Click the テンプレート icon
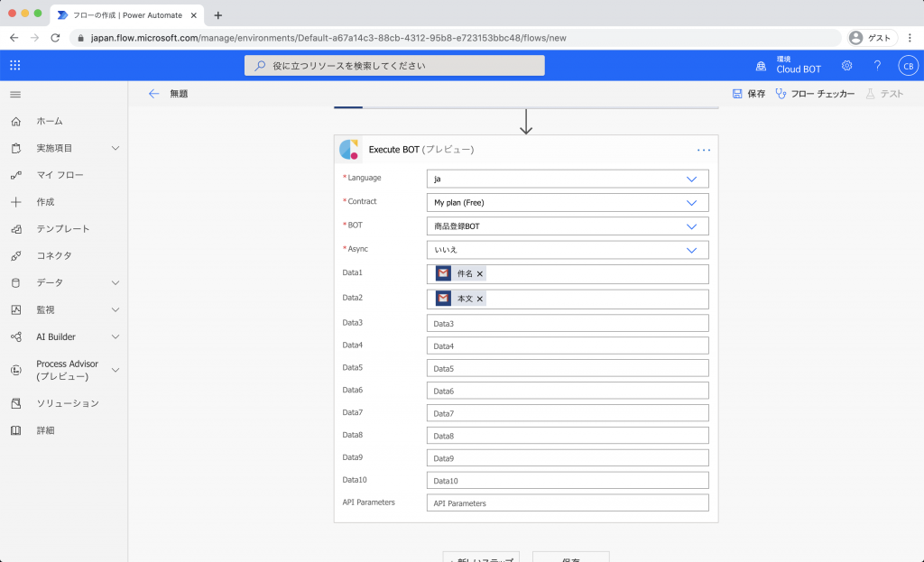Image resolution: width=924 pixels, height=562 pixels. pyautogui.click(x=16, y=229)
